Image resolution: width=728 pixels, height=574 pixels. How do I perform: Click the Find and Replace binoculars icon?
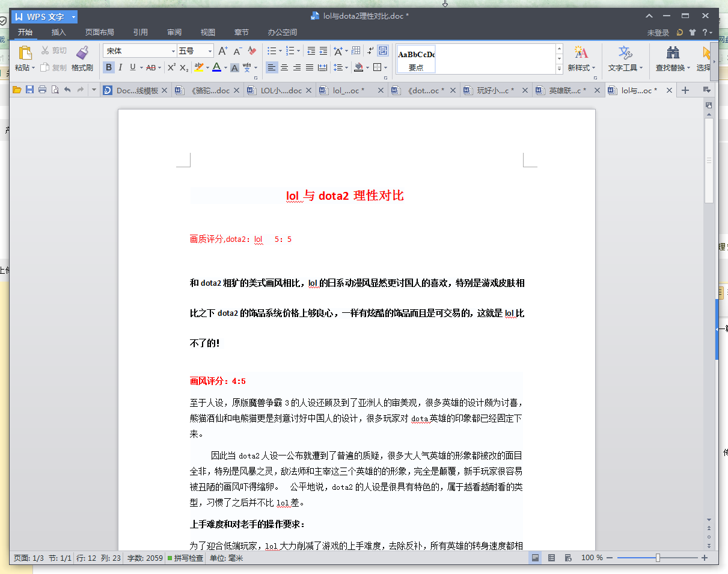point(673,52)
